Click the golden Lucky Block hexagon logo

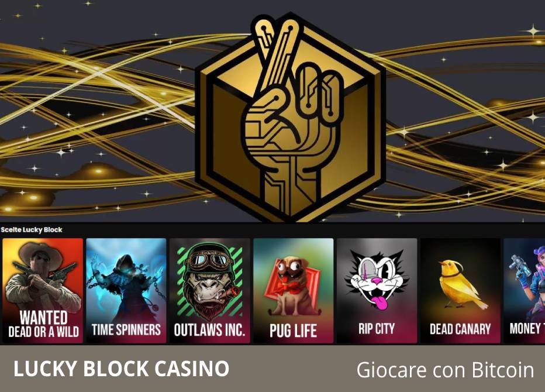(291, 118)
